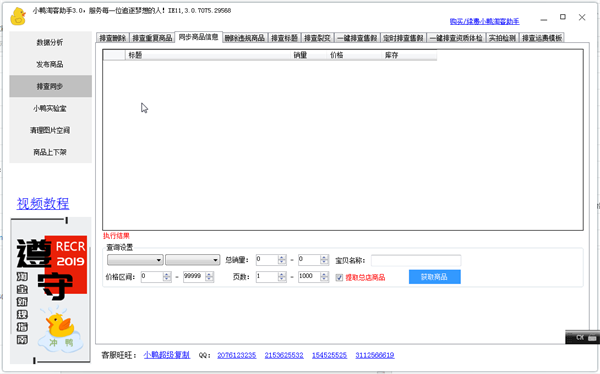Select 数据分析 in the sidebar

click(x=50, y=42)
